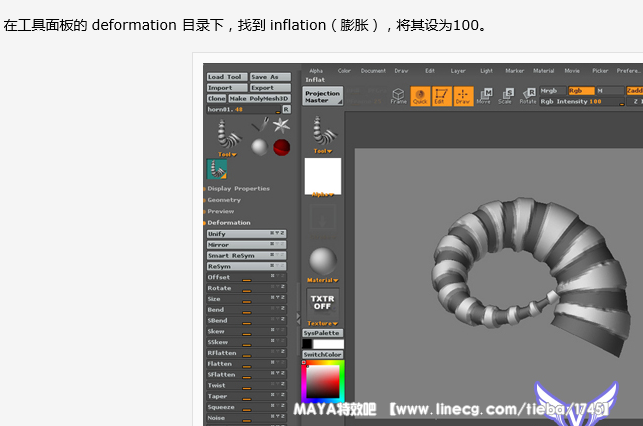The width and height of the screenshot is (643, 426).
Task: Click the Frame icon in the toolbar
Action: pyautogui.click(x=398, y=96)
